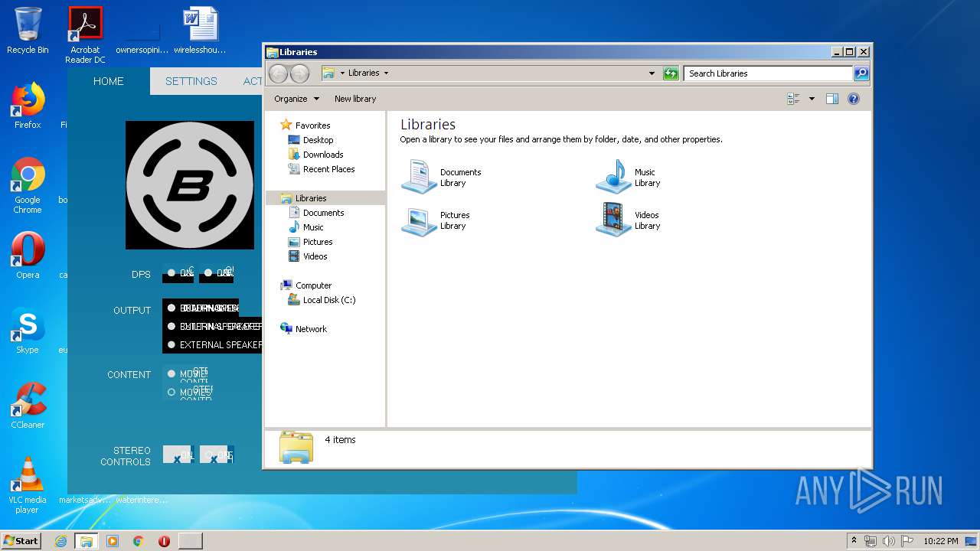Switch to the HOME tab

click(109, 81)
